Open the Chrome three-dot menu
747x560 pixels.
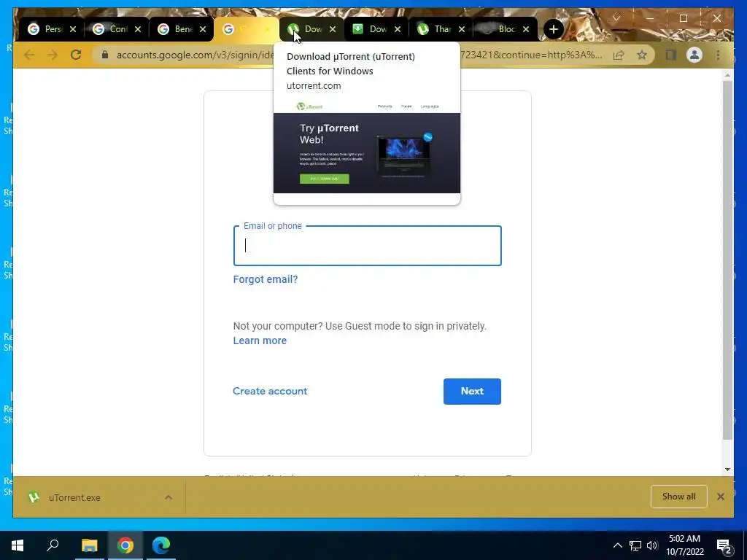[718, 55]
